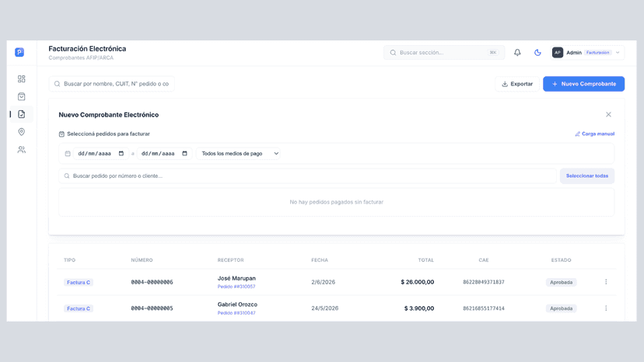Click the TIPO column header
This screenshot has width=644, height=362.
coord(69,260)
